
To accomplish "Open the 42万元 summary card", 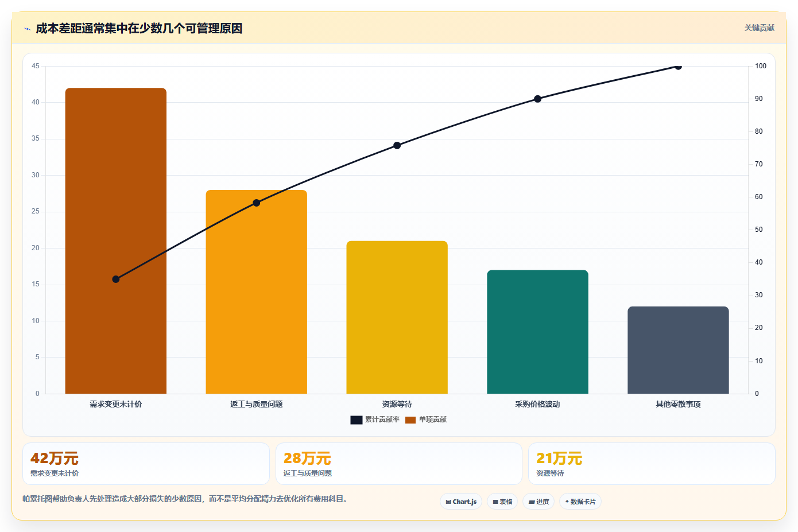I will (146, 464).
